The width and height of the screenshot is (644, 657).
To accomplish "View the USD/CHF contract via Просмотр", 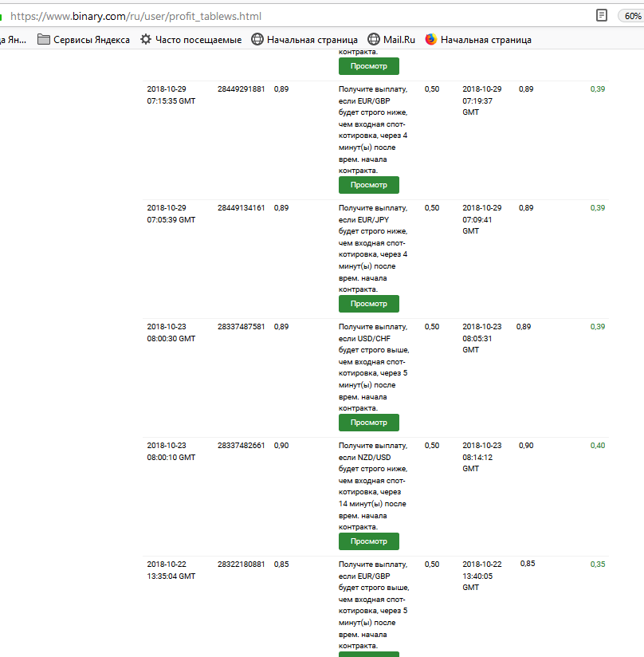I will coord(368,423).
